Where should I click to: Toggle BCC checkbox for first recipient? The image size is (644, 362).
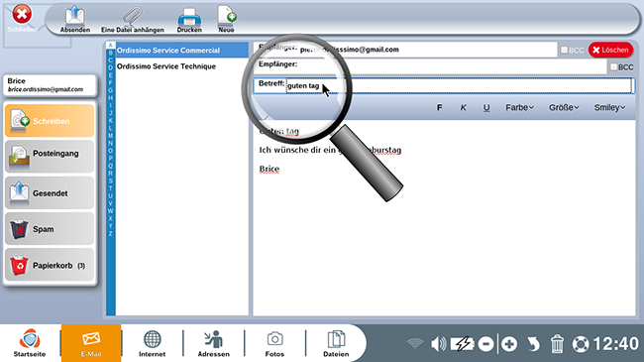click(x=565, y=50)
